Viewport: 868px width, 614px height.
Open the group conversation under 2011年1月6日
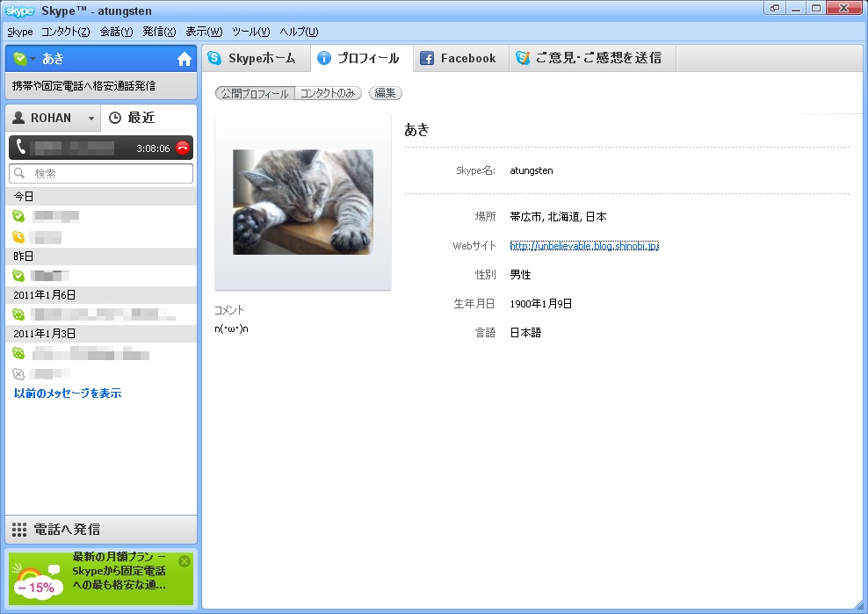click(x=101, y=314)
